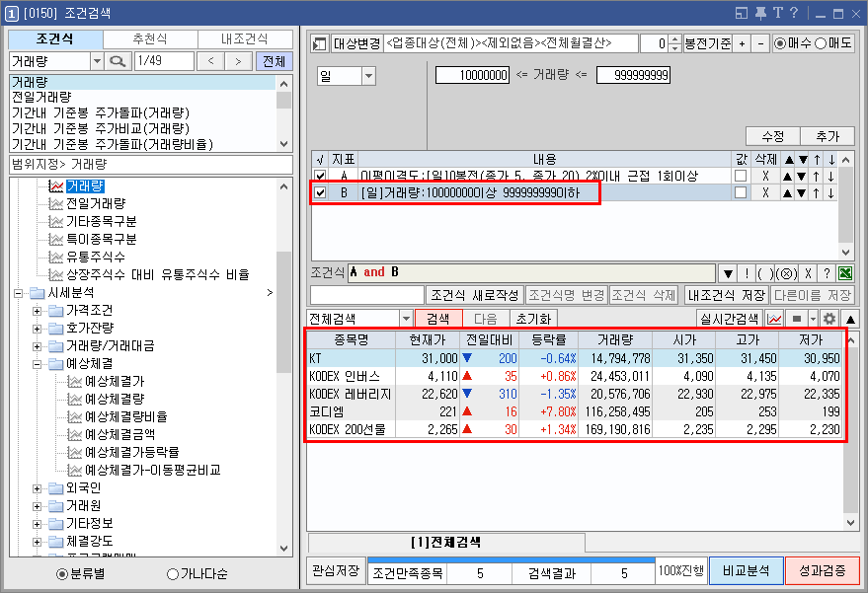Viewport: 868px width, 593px height.
Task: Select the 매도 radio button
Action: point(820,43)
